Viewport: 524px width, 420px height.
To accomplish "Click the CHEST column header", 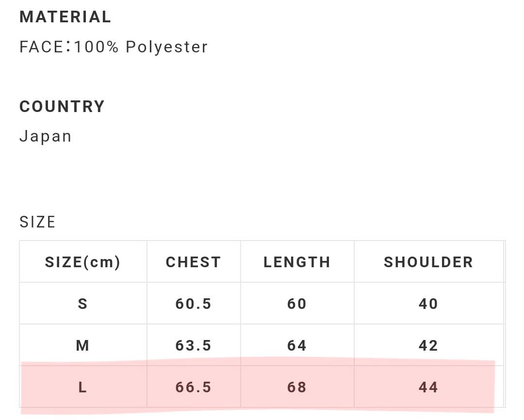I will click(x=193, y=262).
